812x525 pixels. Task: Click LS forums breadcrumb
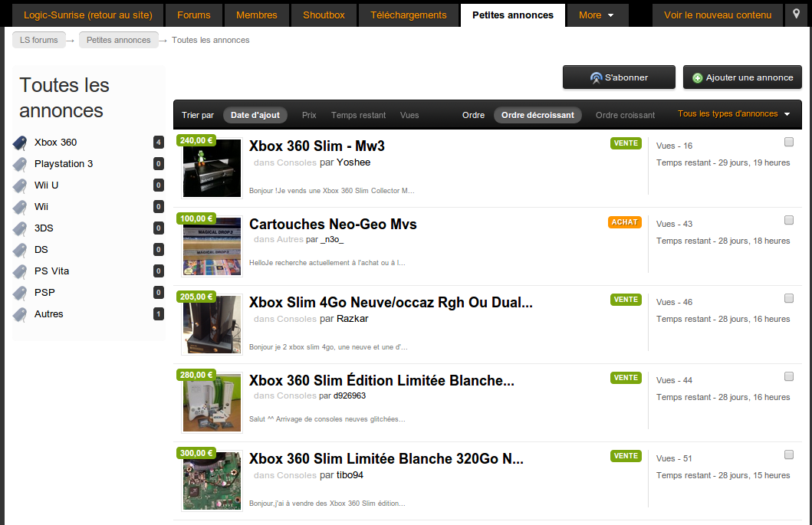click(39, 40)
